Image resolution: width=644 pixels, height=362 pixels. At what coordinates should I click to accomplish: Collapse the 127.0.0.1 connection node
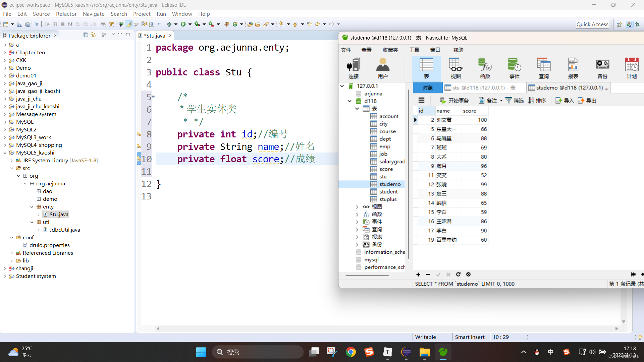342,86
